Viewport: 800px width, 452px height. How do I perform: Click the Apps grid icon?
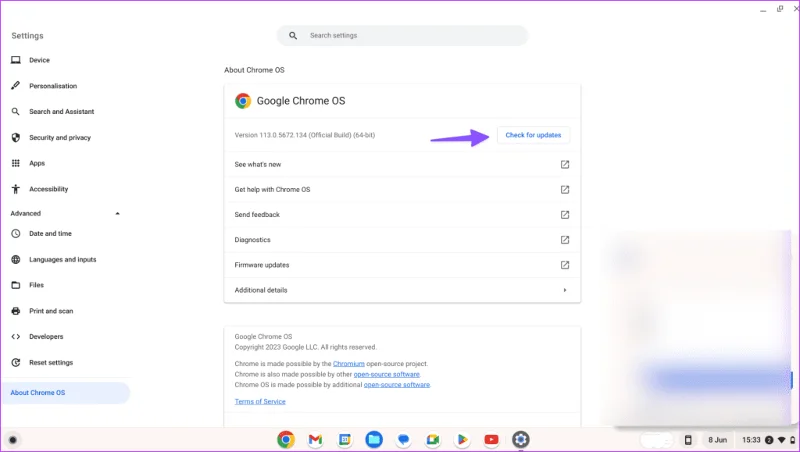(x=16, y=163)
